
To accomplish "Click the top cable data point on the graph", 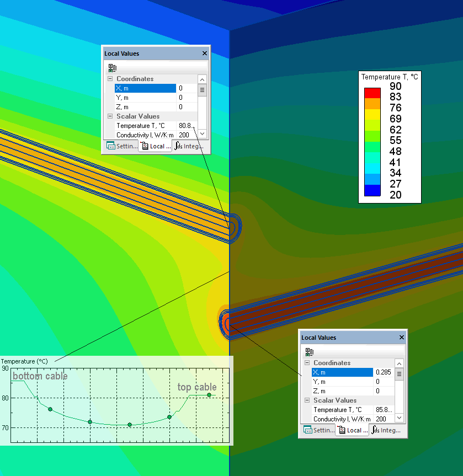I will (210, 395).
